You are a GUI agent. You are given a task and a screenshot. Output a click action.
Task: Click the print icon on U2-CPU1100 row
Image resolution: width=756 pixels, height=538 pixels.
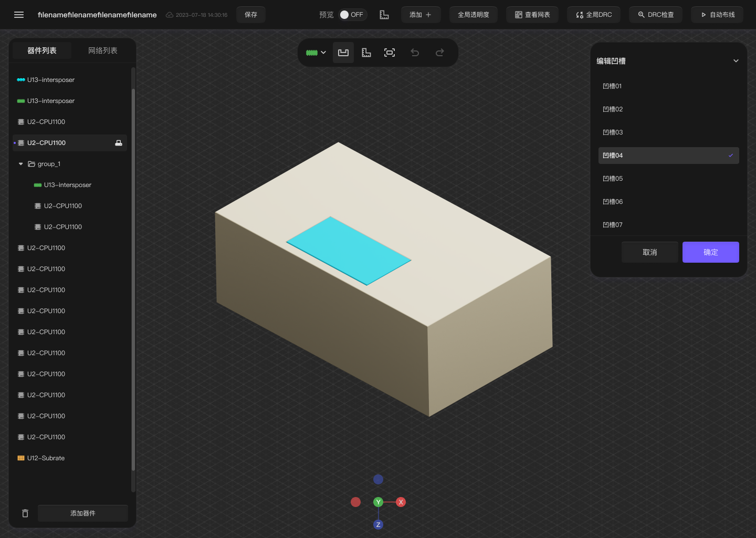pyautogui.click(x=119, y=143)
